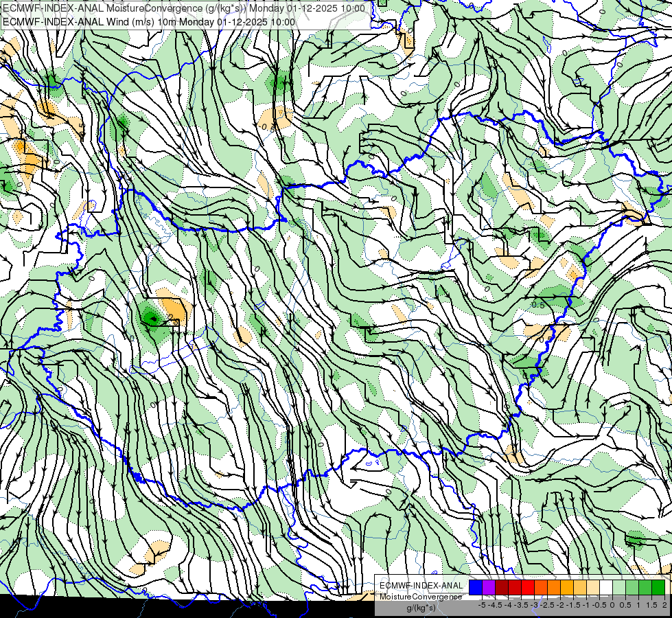Image resolution: width=672 pixels, height=618 pixels.
Task: Click the -3.5 tick label in legend
Action: 521,605
